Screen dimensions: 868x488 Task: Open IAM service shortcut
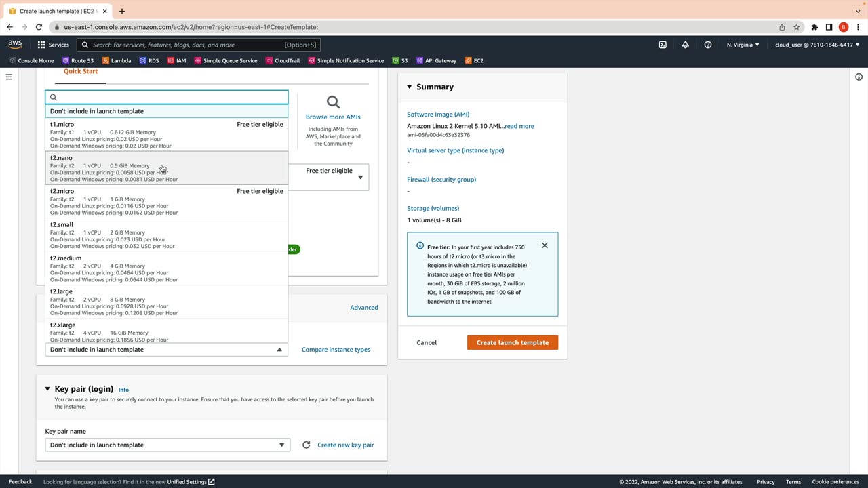pos(176,60)
